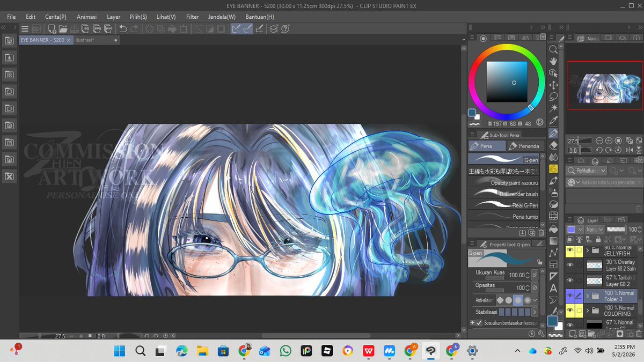
Task: Select the Move layer tool
Action: [x=553, y=85]
